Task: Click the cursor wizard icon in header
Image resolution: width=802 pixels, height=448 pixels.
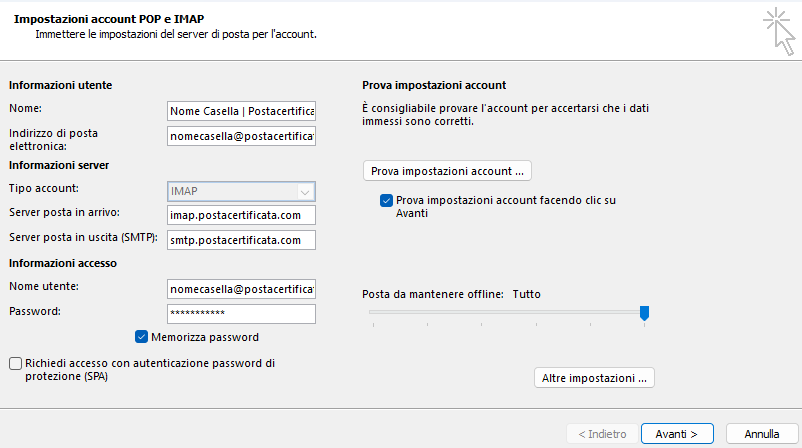Action: click(x=779, y=31)
